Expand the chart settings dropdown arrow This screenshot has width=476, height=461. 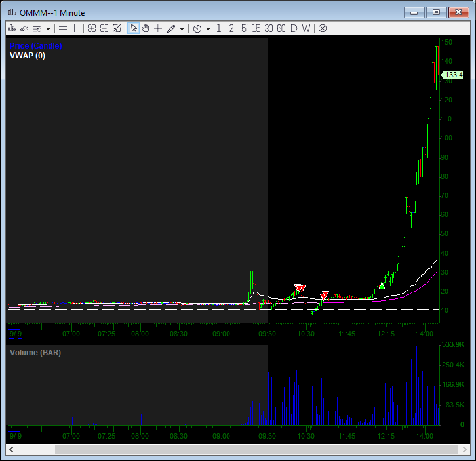coord(48,29)
